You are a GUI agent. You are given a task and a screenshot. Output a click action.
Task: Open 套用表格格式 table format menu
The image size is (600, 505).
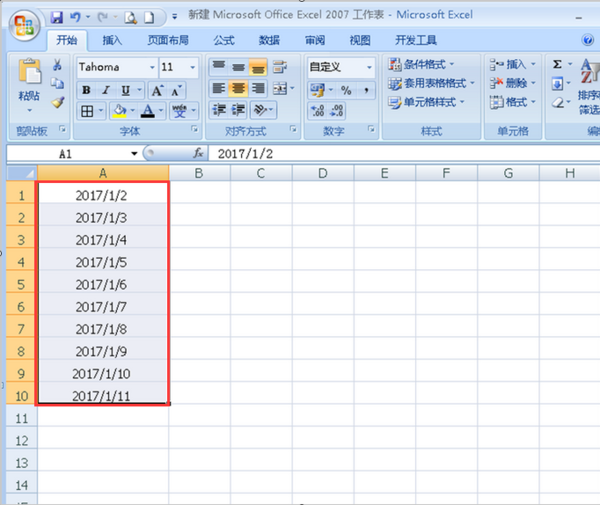coord(431,83)
